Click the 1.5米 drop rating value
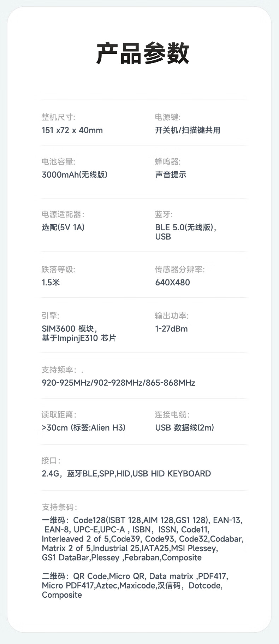The width and height of the screenshot is (279, 644). click(51, 283)
